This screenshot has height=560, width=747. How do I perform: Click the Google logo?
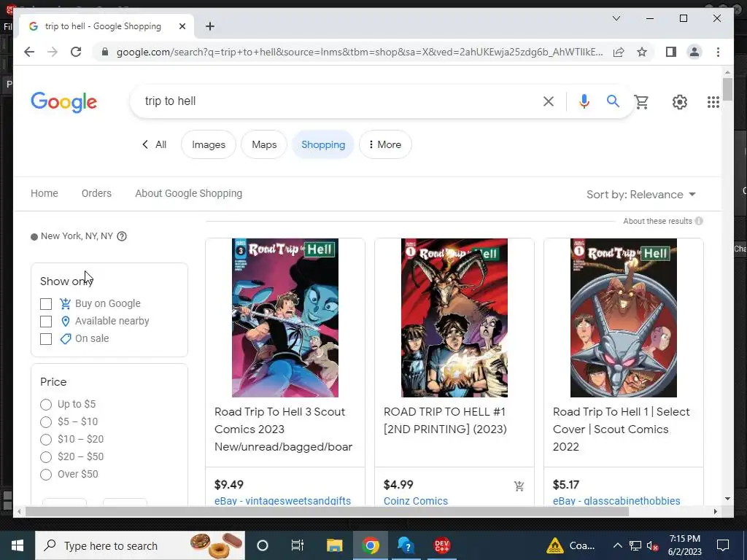[x=64, y=102]
